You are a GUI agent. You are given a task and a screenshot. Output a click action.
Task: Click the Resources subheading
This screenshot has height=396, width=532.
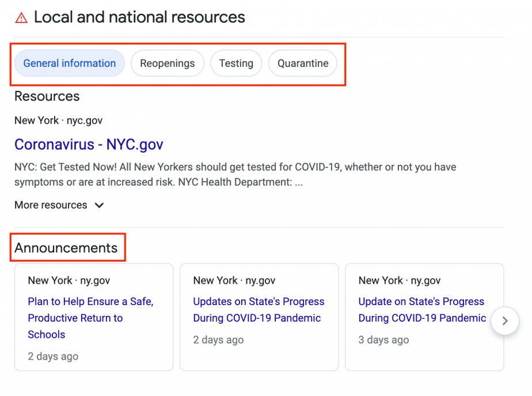click(47, 96)
